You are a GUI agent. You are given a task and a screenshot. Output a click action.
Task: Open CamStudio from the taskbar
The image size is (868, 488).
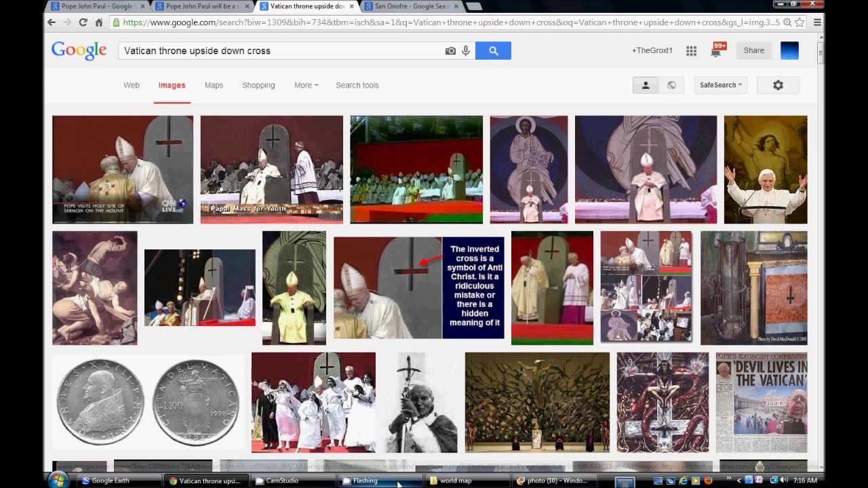pyautogui.click(x=292, y=481)
